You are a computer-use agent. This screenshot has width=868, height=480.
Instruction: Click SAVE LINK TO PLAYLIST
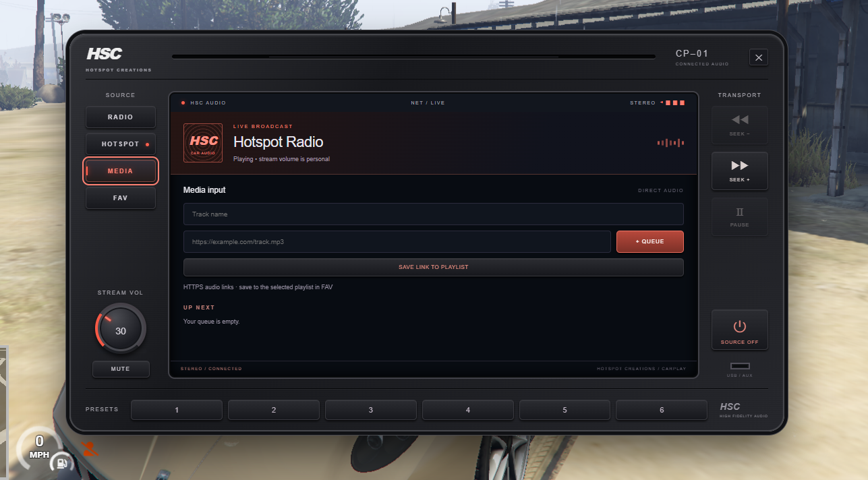pyautogui.click(x=433, y=267)
